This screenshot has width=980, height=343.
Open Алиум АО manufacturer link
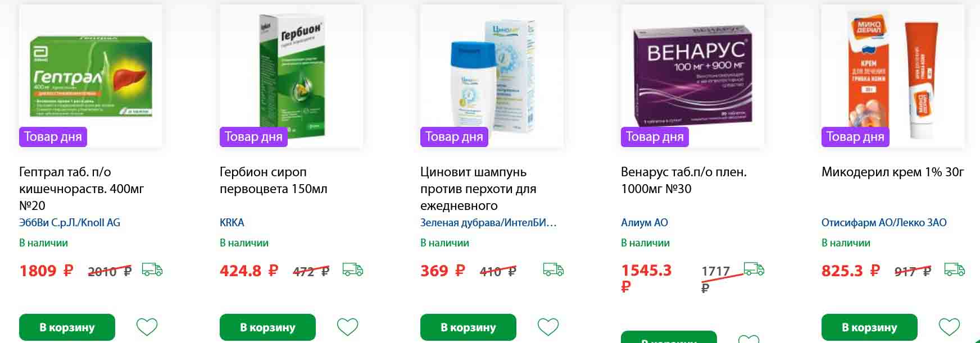tap(645, 222)
